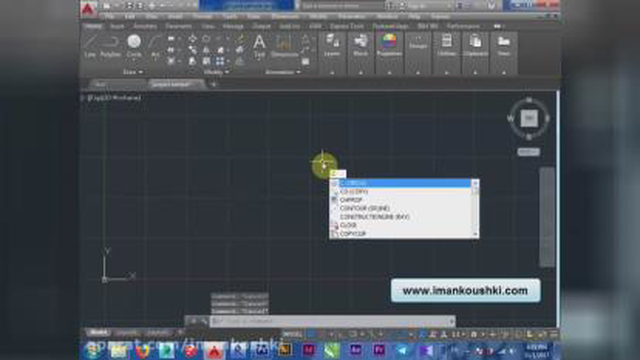
Task: Click the Premiere Pro taskbar icon
Action: click(x=379, y=350)
